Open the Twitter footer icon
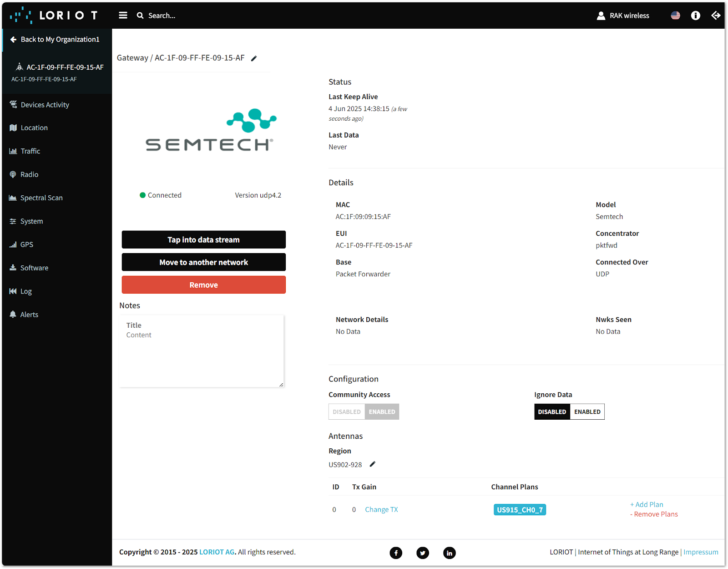Image resolution: width=728 pixels, height=569 pixels. click(x=423, y=553)
